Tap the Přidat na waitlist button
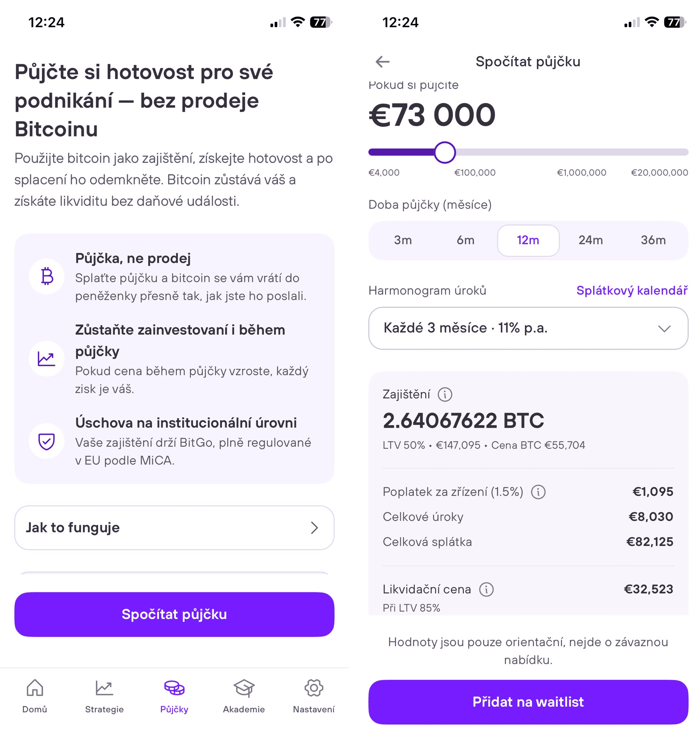Screen dimensions: 700x755 [528, 702]
